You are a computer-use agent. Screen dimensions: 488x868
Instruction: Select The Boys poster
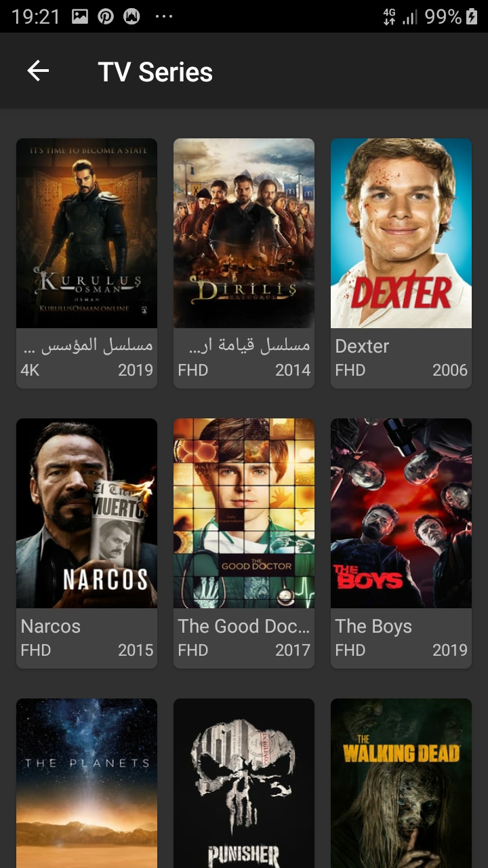401,513
